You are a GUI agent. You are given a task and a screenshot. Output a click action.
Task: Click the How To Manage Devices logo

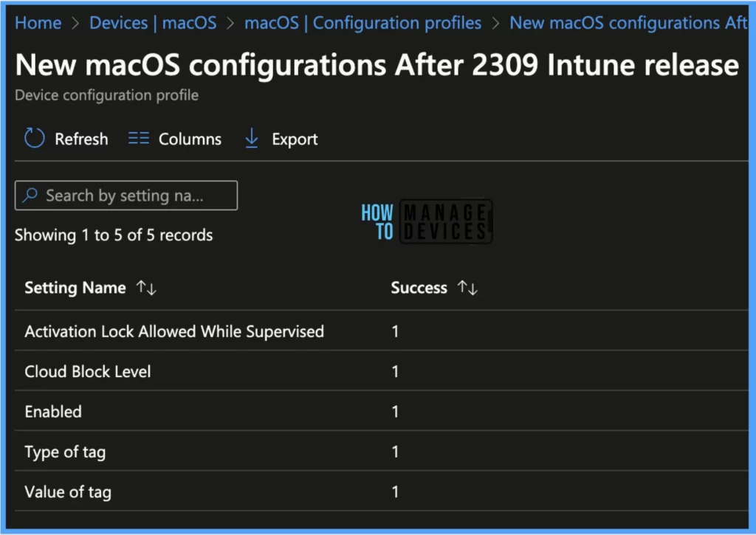426,221
